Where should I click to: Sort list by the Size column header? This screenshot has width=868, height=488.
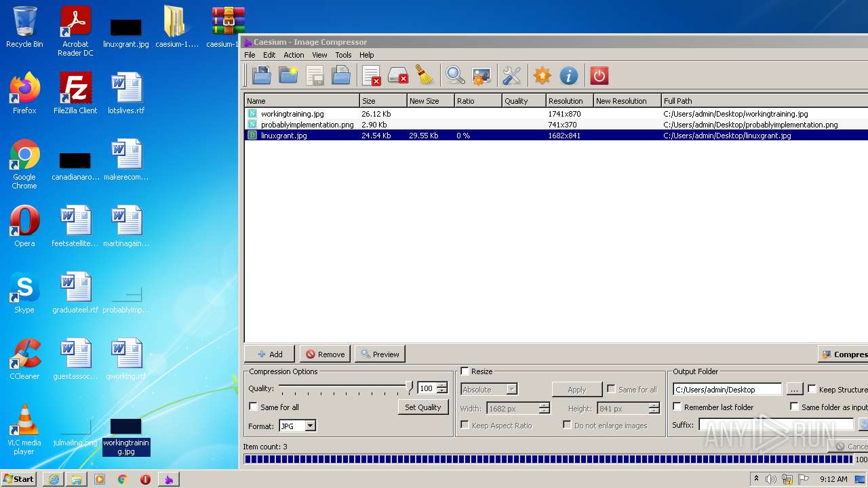pyautogui.click(x=383, y=100)
